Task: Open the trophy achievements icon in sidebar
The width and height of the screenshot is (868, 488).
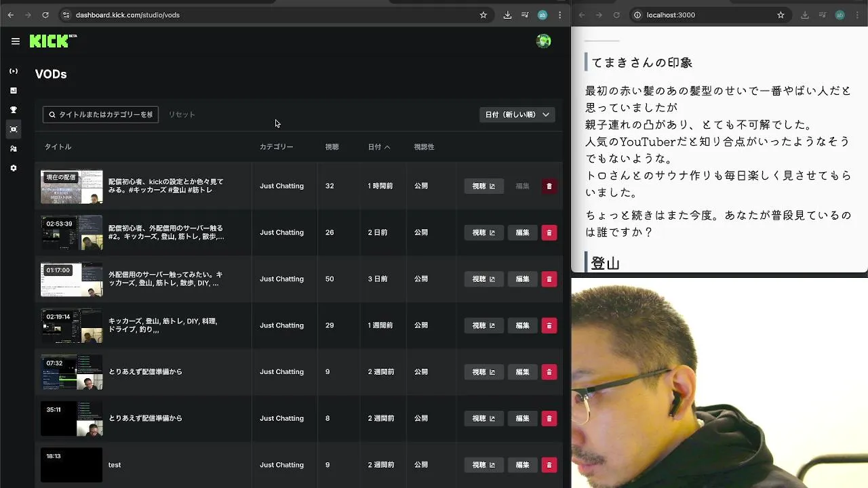Action: tap(14, 110)
